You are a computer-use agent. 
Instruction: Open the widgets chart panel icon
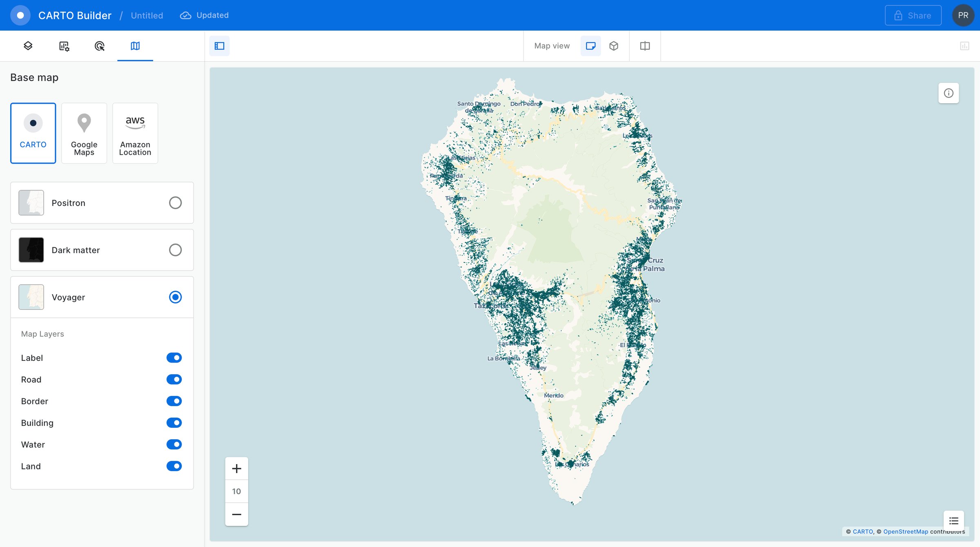click(x=964, y=46)
